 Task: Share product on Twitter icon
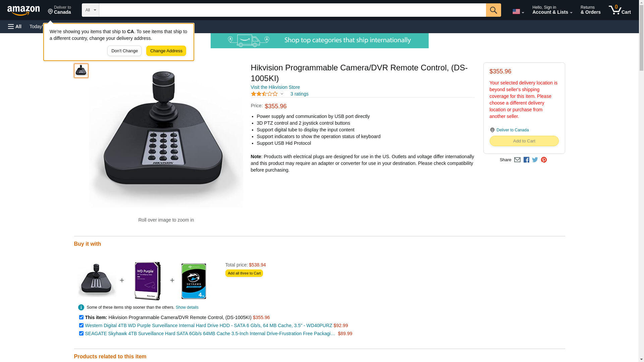click(x=535, y=160)
